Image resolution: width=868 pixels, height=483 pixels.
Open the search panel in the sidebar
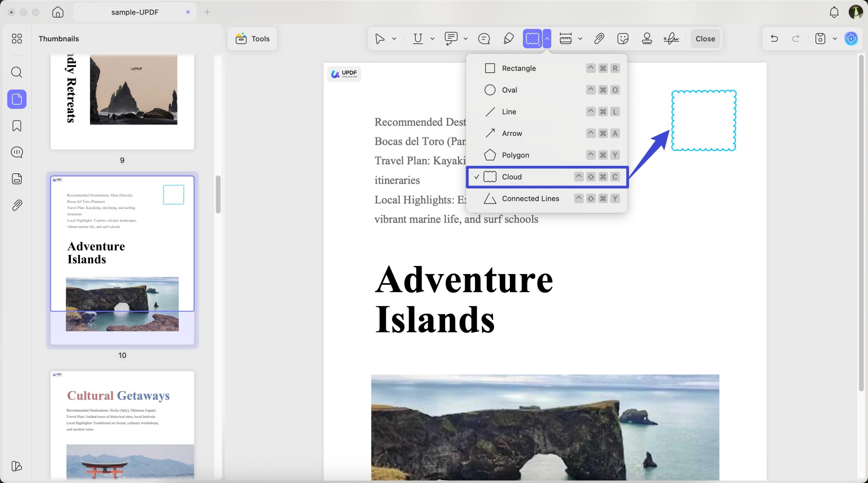[x=16, y=72]
